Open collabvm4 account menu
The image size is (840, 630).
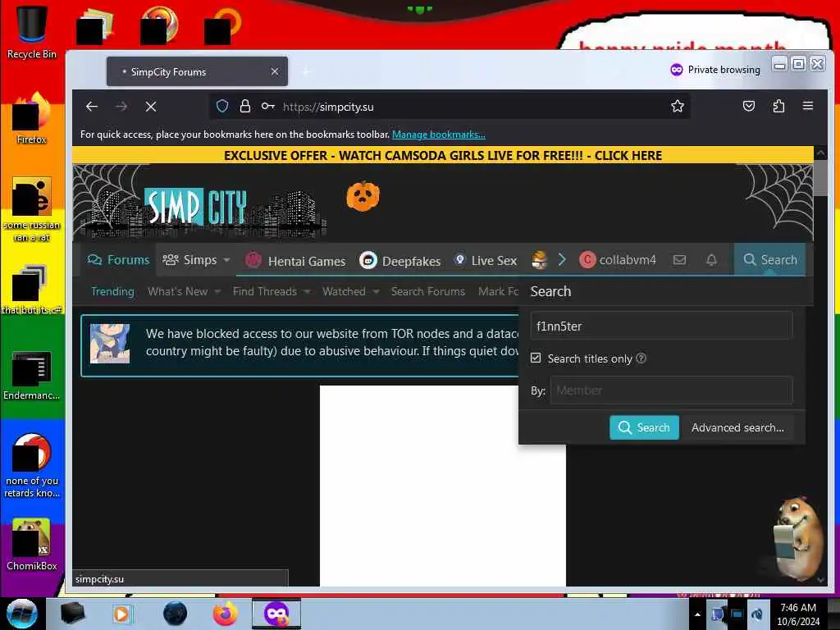pyautogui.click(x=618, y=260)
